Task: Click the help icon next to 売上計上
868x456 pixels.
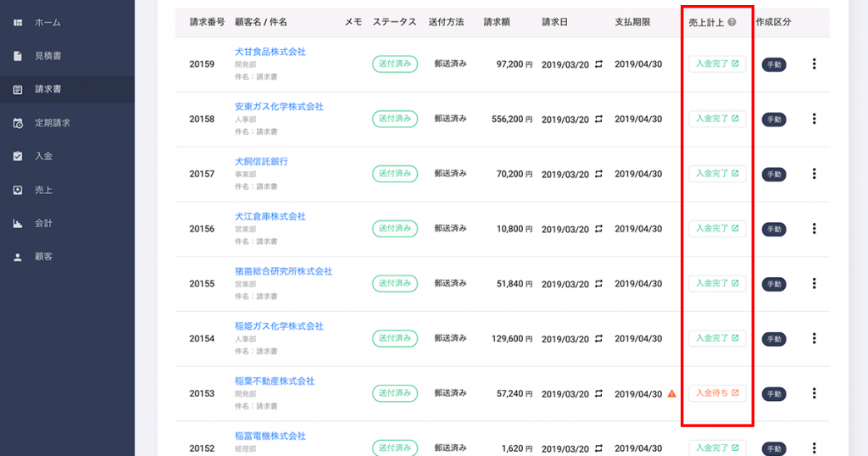Action: [x=732, y=22]
